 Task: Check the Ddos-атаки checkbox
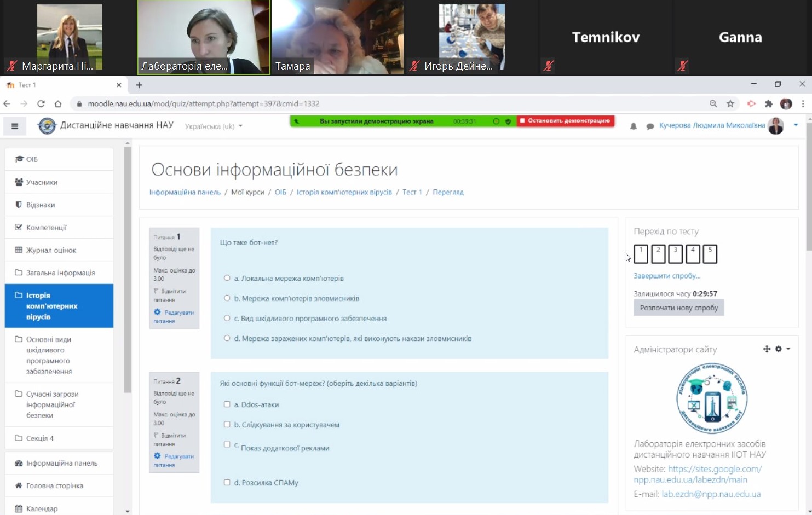tap(227, 404)
